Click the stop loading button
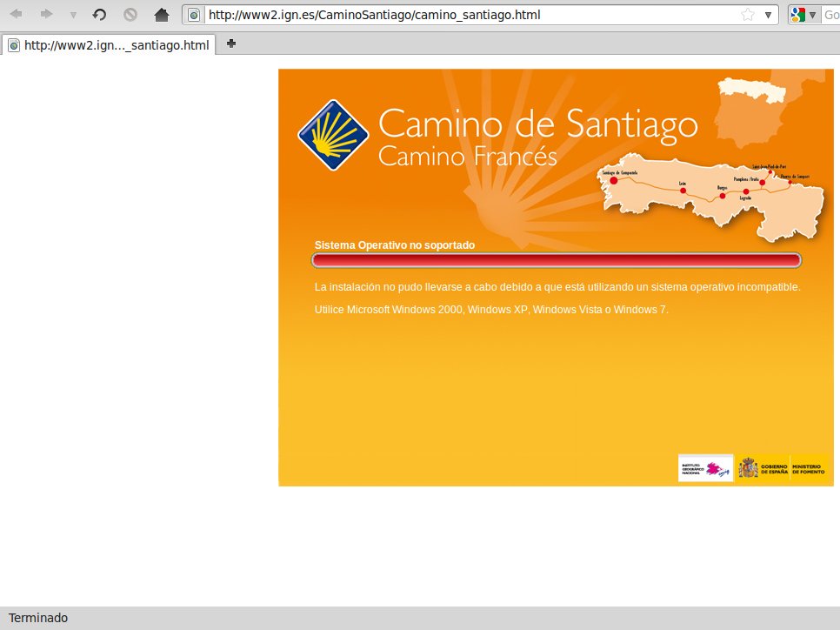Image resolution: width=840 pixels, height=630 pixels. [x=130, y=15]
